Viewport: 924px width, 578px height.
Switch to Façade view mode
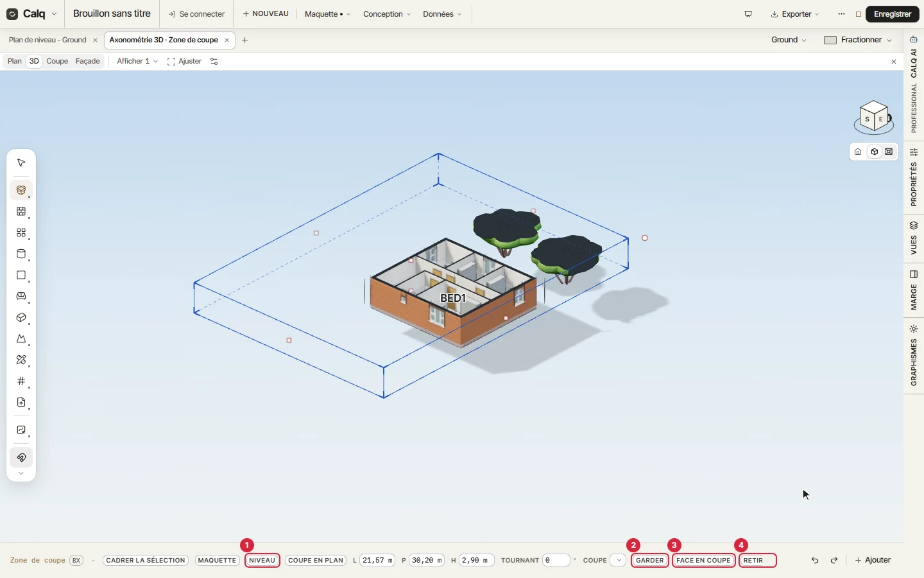[88, 61]
